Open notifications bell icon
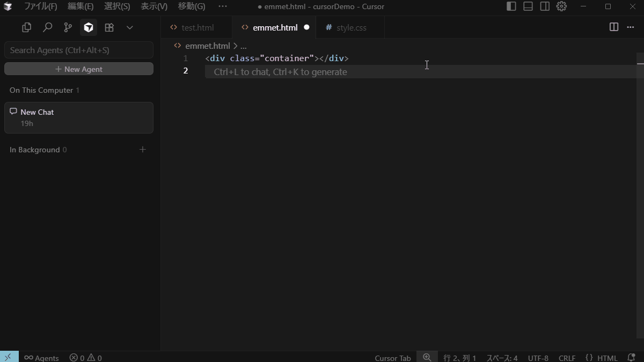The image size is (644, 362). pos(632,358)
